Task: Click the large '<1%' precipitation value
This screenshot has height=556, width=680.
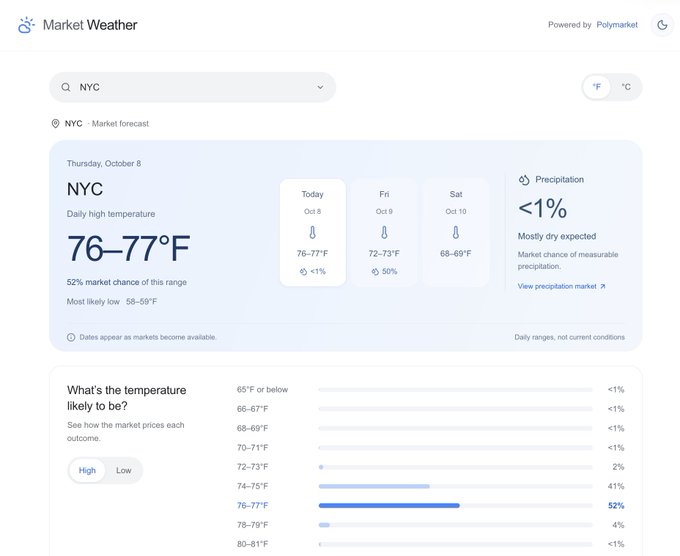Action: point(543,208)
